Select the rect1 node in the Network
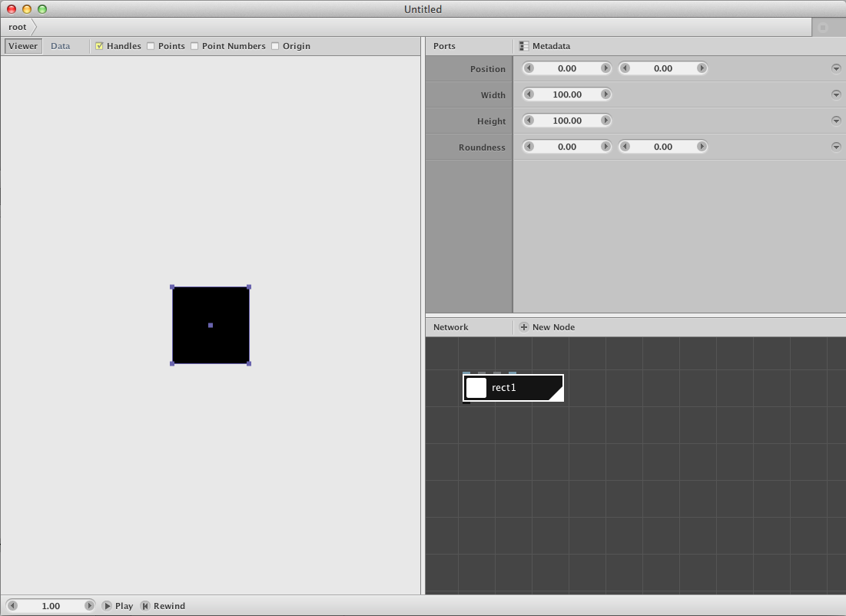This screenshot has width=846, height=616. coord(513,388)
